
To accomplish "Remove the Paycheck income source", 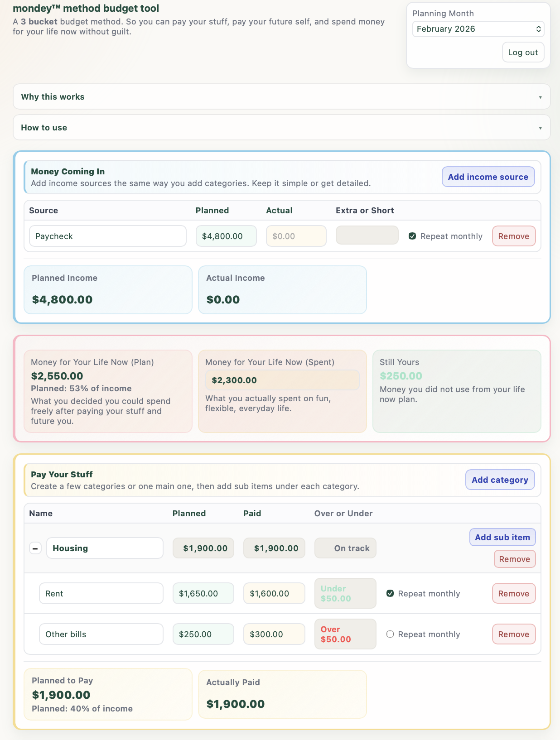I will click(x=514, y=236).
